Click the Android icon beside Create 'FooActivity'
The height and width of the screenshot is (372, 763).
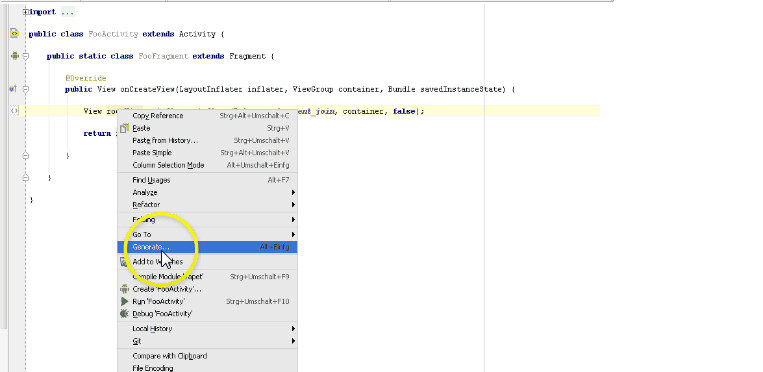[125, 289]
